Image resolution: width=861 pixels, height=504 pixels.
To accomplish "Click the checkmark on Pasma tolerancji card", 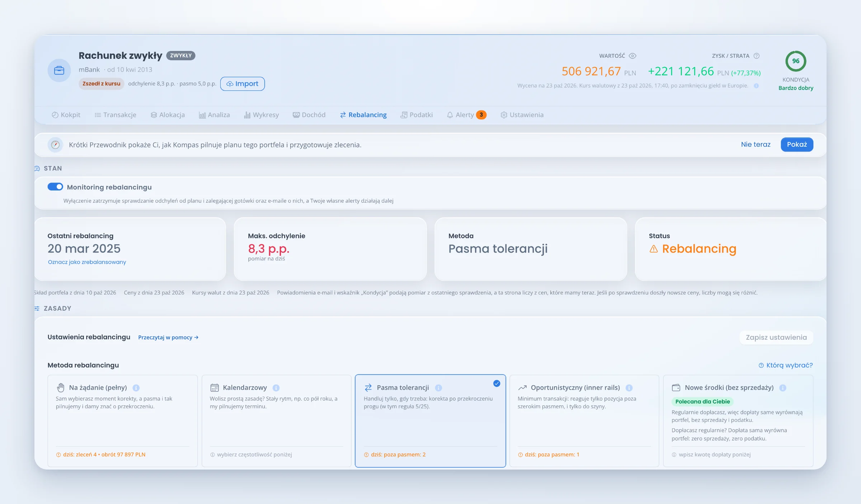I will point(497,383).
